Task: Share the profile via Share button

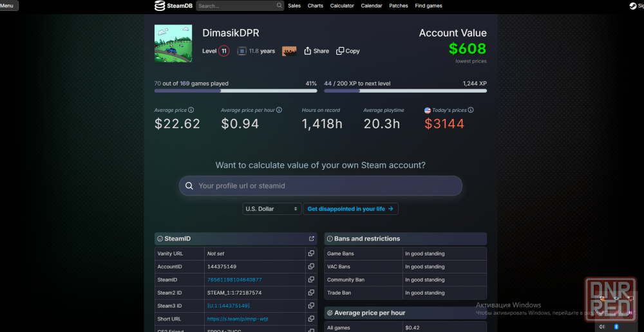Action: pos(316,51)
